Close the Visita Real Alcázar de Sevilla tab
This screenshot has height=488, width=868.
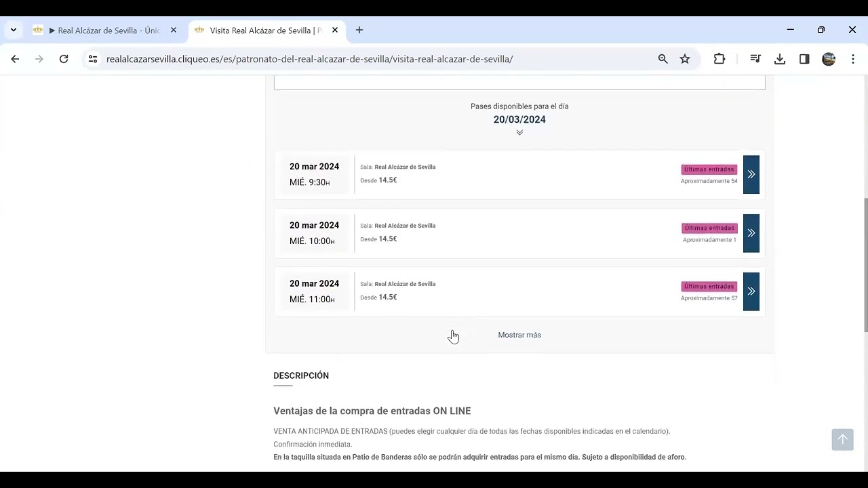(x=335, y=30)
